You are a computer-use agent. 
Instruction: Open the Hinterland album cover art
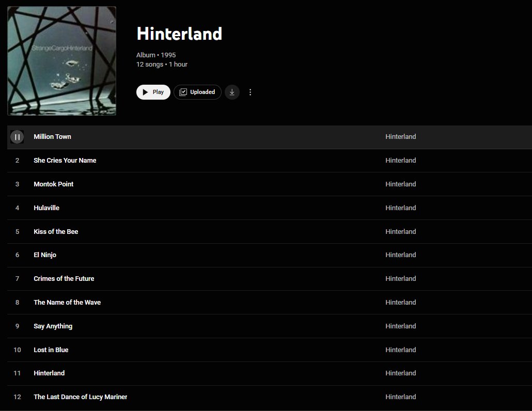coord(62,61)
